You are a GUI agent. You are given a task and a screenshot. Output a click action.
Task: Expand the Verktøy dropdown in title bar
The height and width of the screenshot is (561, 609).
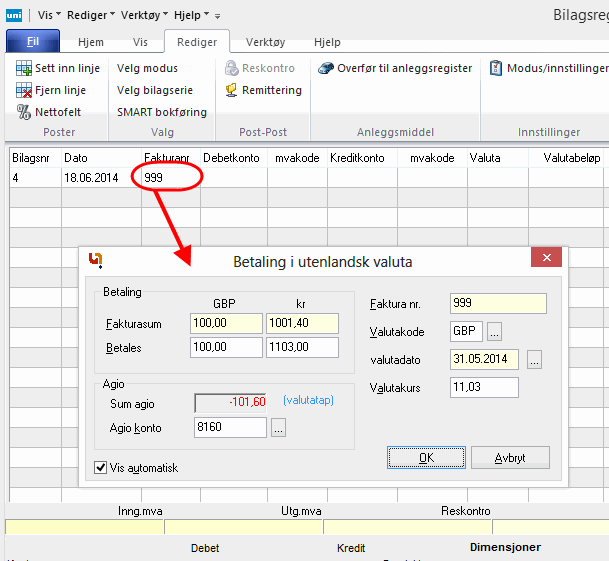(x=144, y=15)
